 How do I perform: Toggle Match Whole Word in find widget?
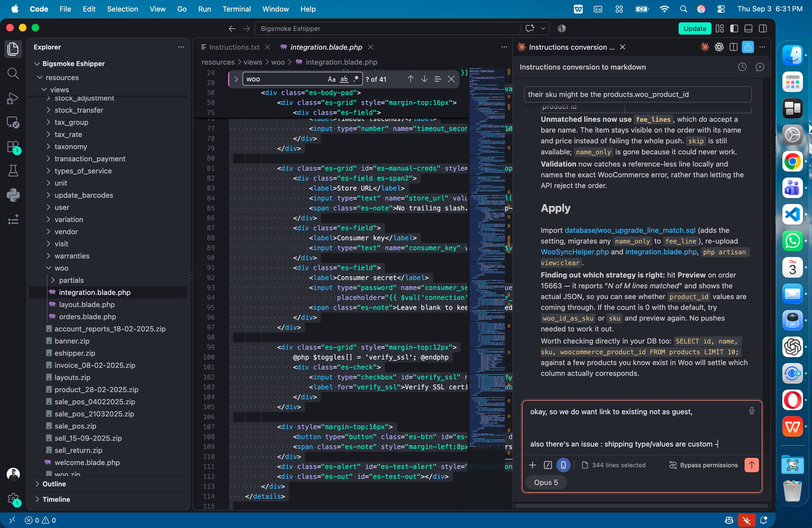(x=344, y=79)
